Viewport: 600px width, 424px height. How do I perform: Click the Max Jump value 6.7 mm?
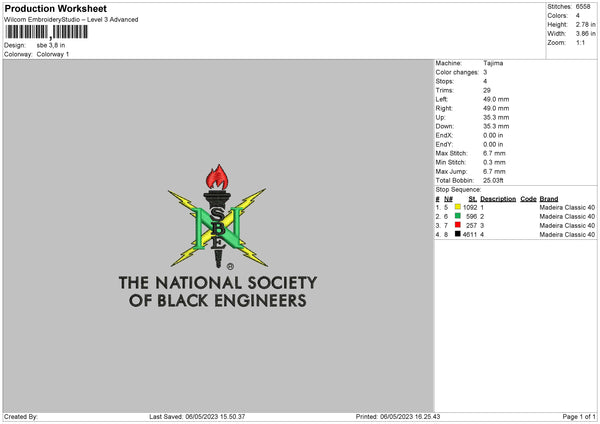(x=494, y=171)
